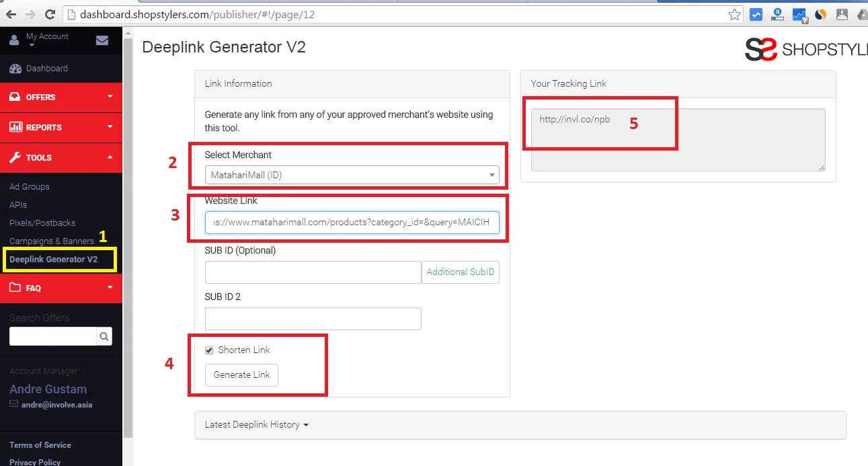Expand Latest Deeplink History
Image resolution: width=868 pixels, height=466 pixels.
click(257, 424)
